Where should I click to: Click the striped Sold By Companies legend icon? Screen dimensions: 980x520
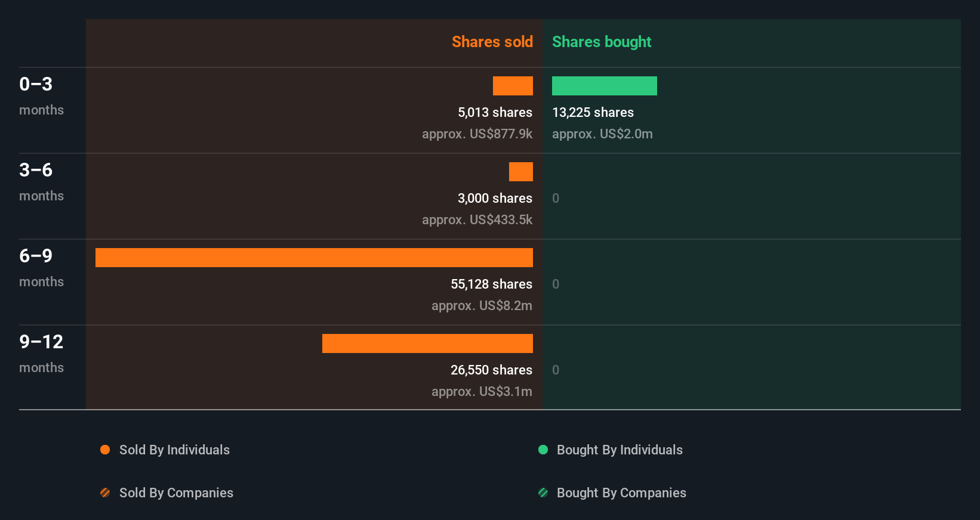105,493
